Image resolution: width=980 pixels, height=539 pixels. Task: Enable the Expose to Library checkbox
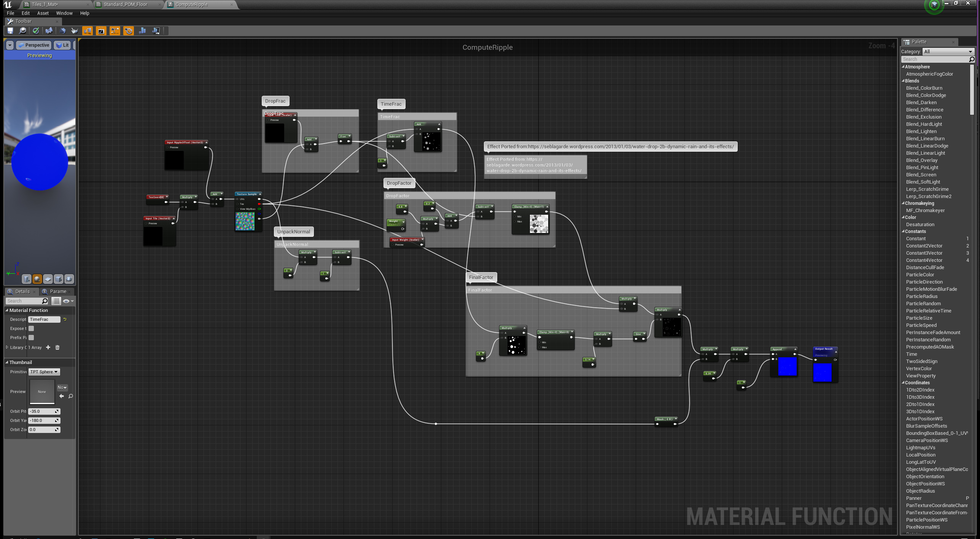pyautogui.click(x=31, y=328)
